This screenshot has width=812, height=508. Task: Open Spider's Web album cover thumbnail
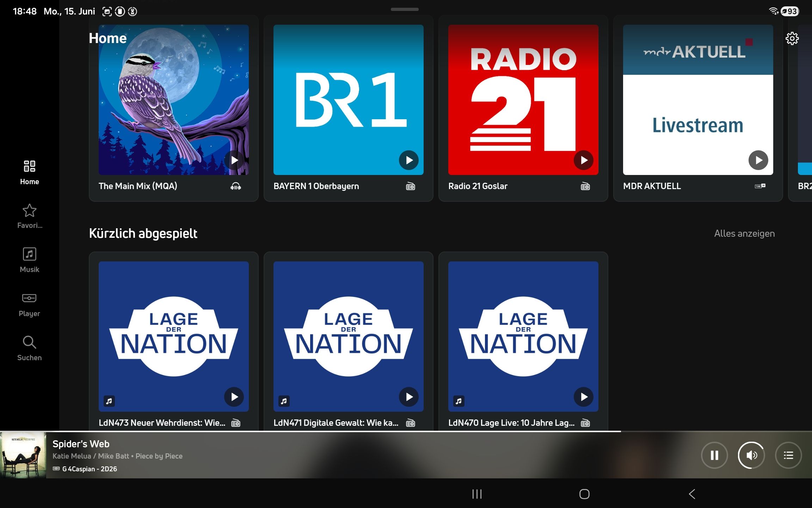23,455
